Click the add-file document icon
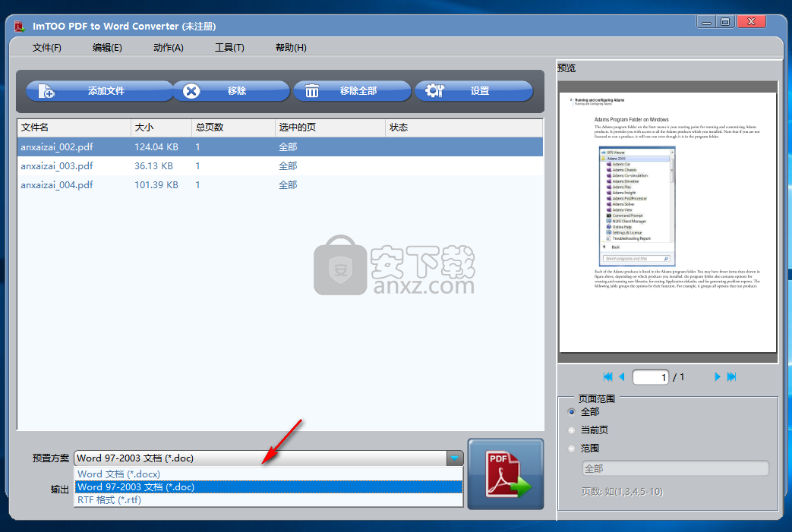Image resolution: width=792 pixels, height=532 pixels. pos(46,91)
